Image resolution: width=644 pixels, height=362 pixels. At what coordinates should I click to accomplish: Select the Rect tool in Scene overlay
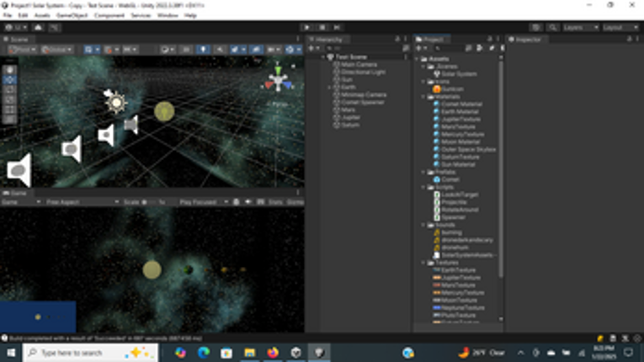(x=10, y=109)
